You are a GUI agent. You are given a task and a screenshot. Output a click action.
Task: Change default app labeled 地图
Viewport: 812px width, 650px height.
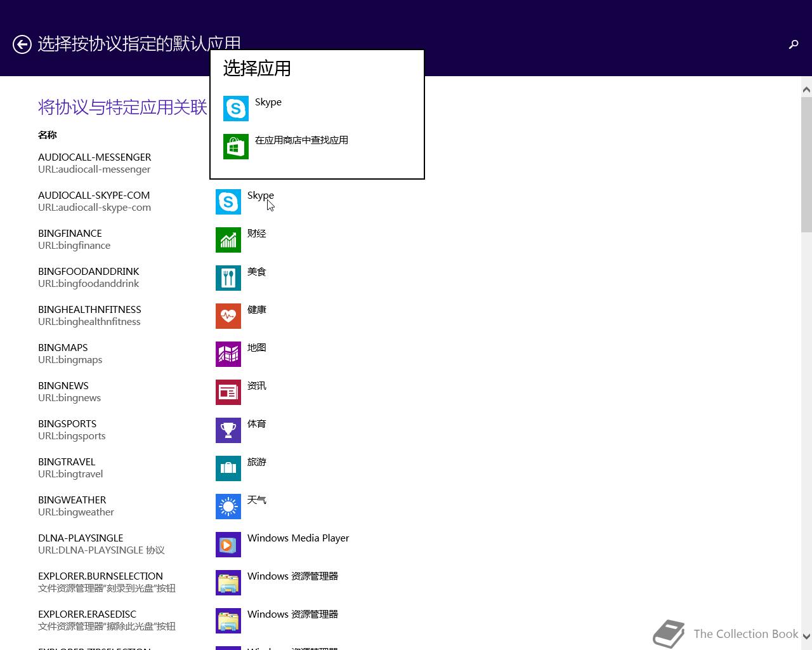pos(257,348)
